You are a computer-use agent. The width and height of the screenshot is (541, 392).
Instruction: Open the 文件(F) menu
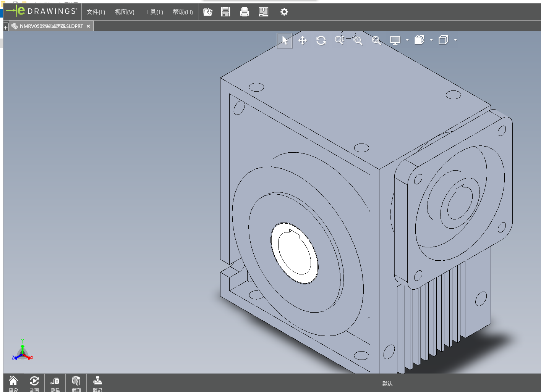[x=96, y=12]
